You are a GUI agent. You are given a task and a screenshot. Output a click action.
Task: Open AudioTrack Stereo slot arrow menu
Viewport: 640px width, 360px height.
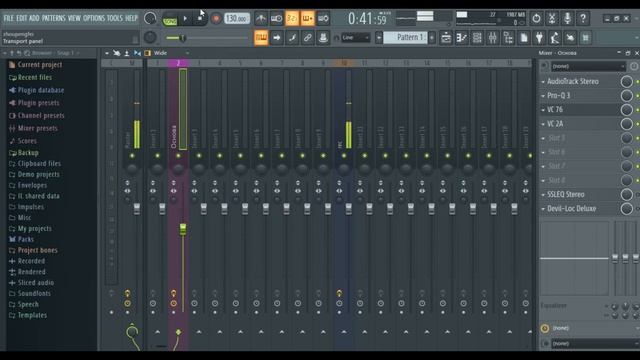coord(543,82)
